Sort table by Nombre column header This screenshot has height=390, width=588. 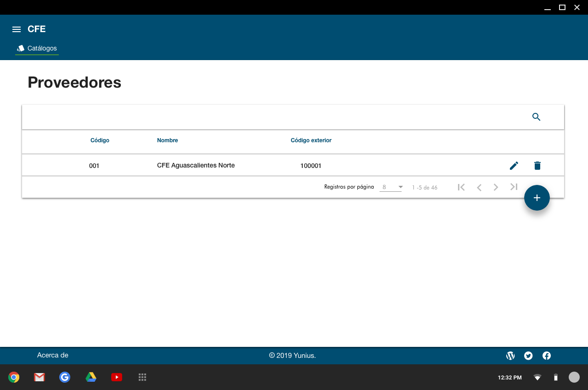[x=167, y=140]
